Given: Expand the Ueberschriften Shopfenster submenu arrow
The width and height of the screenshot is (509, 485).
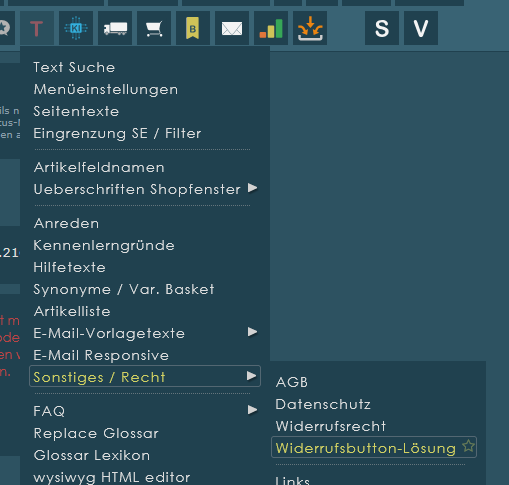Looking at the screenshot, I should pos(252,188).
